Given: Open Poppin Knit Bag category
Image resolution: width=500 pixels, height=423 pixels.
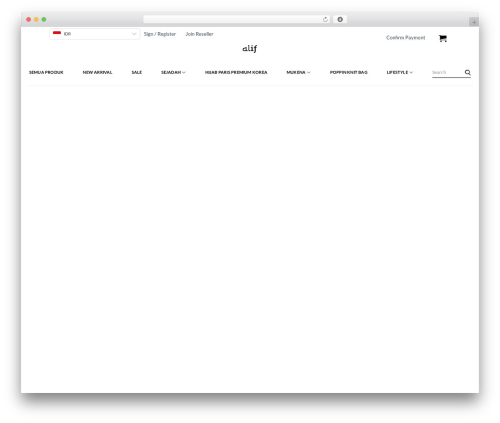Looking at the screenshot, I should 349,72.
